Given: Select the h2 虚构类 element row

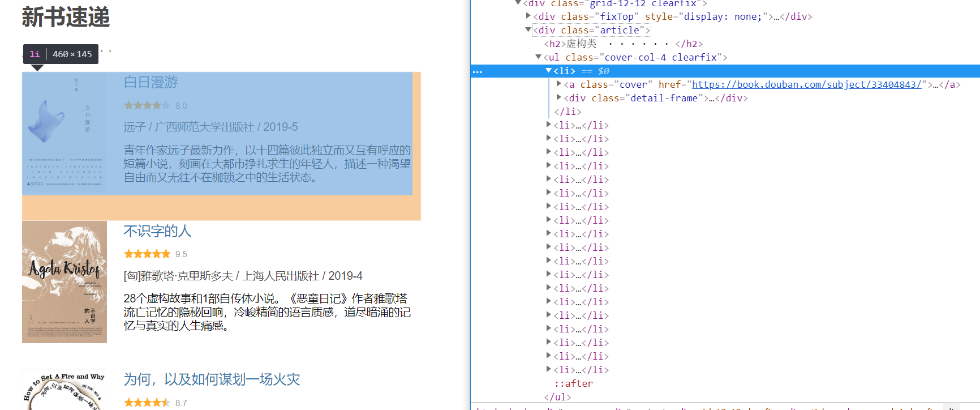Looking at the screenshot, I should click(623, 44).
